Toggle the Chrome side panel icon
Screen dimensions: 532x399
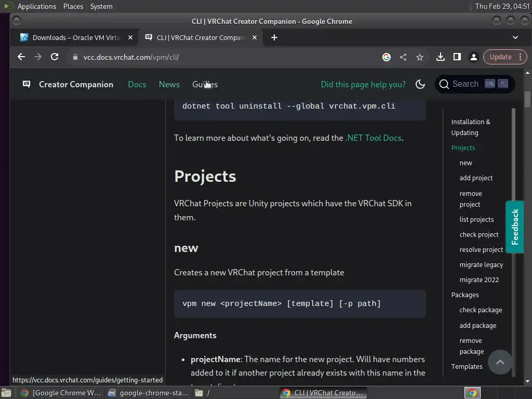457,57
